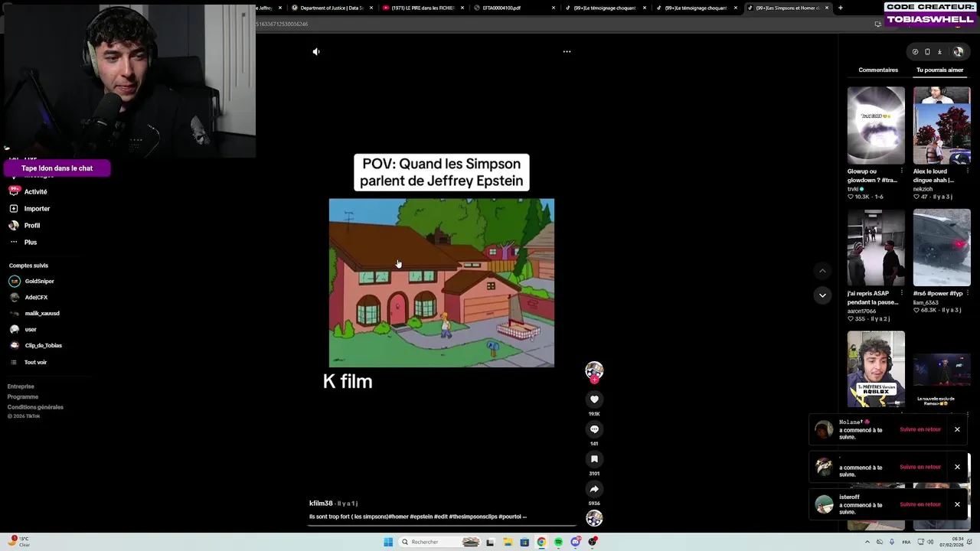Click the download icon in top pill
The image size is (980, 551).
(x=939, y=52)
